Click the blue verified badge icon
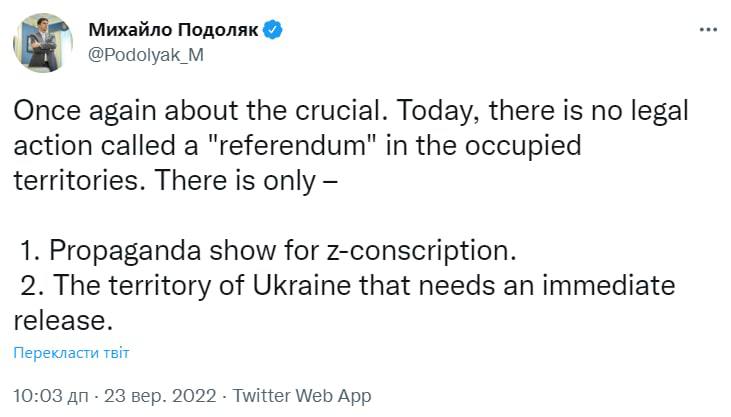The width and height of the screenshot is (731, 417). [273, 30]
